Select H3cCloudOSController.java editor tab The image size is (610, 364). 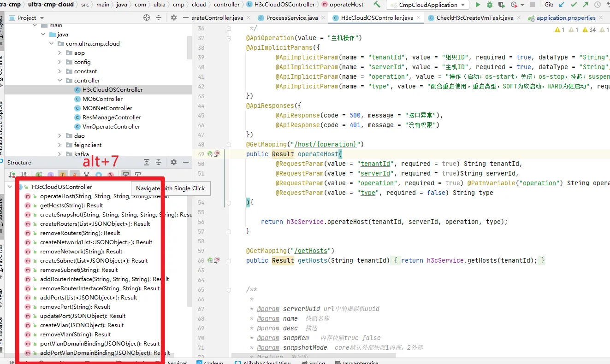pyautogui.click(x=377, y=18)
